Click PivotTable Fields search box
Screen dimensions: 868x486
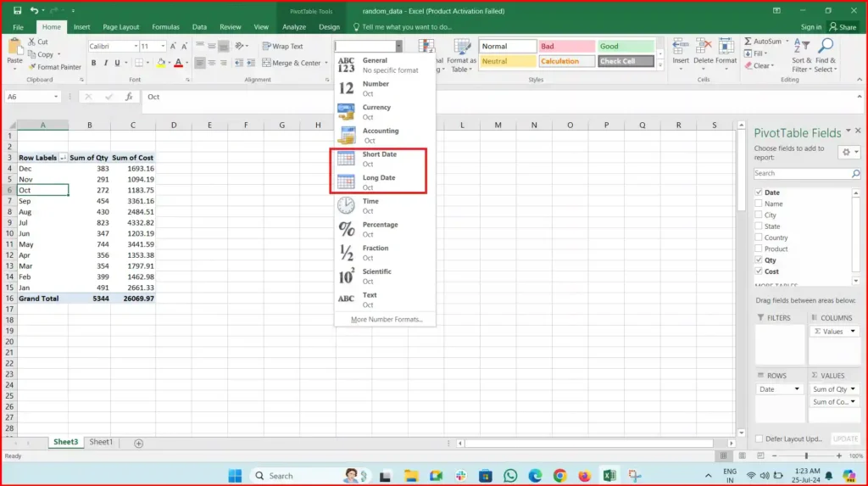click(x=802, y=174)
